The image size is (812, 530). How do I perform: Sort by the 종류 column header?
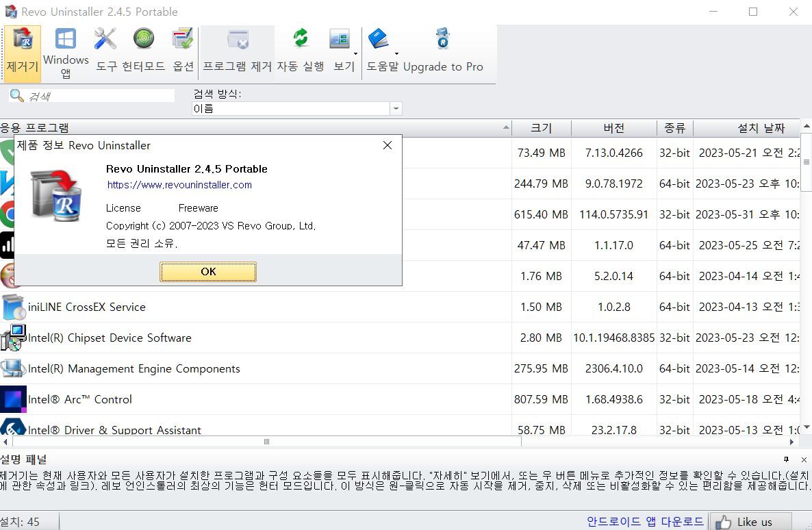pos(675,128)
